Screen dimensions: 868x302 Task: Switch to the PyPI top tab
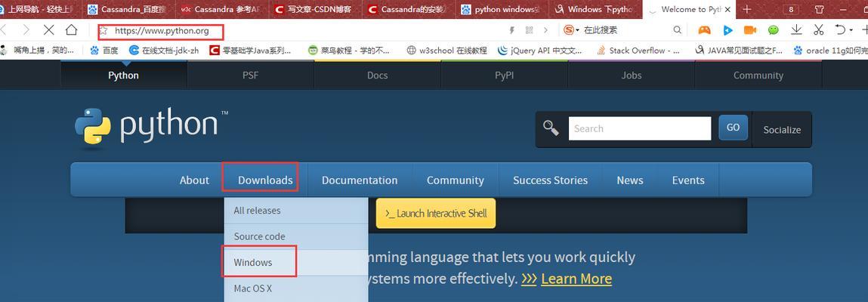[505, 75]
